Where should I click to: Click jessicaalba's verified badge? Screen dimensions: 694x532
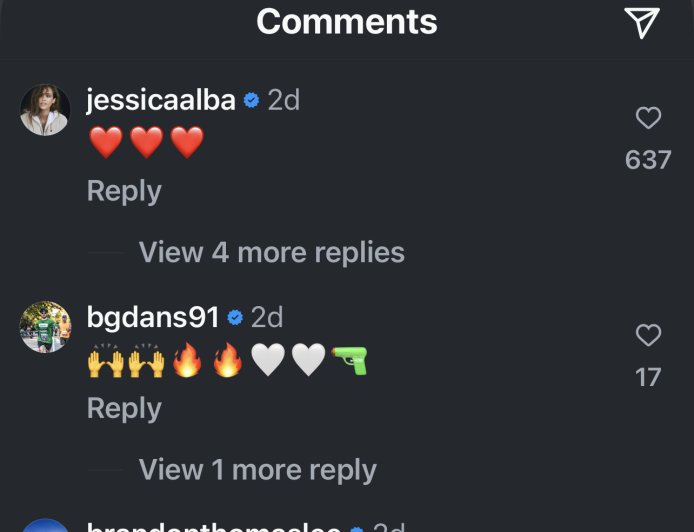251,100
